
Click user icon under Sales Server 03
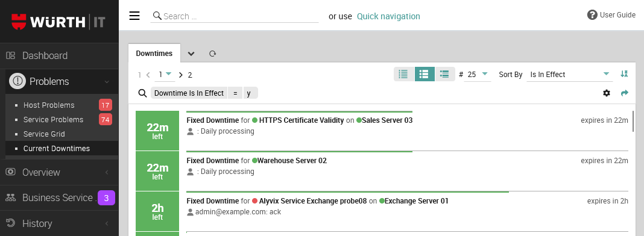click(190, 131)
